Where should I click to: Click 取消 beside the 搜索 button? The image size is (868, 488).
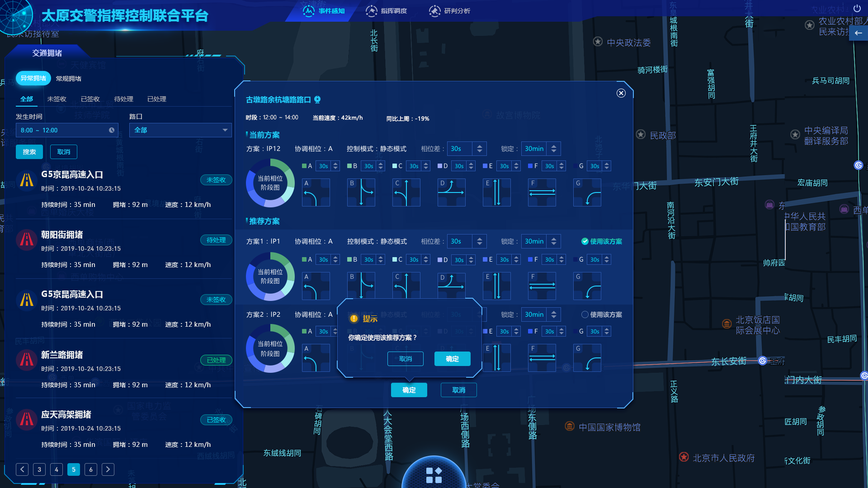coord(64,152)
